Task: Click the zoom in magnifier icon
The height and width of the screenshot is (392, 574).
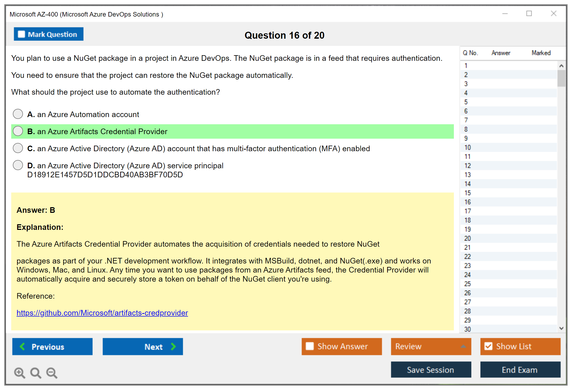Action: [19, 373]
